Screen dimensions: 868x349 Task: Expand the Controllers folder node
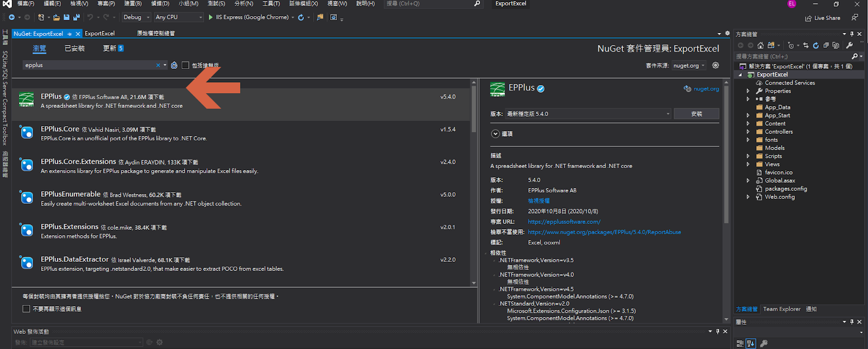point(748,132)
